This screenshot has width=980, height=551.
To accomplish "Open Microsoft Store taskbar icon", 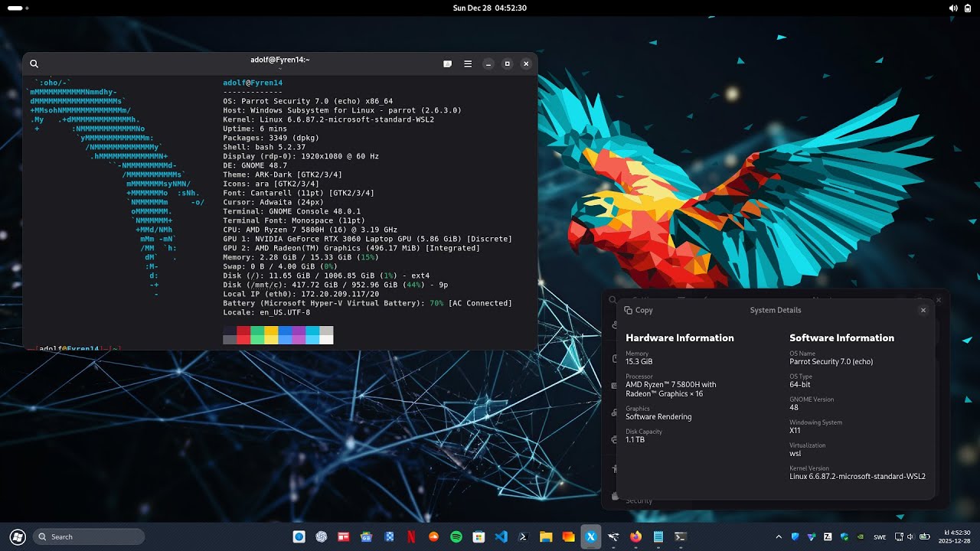I will [x=479, y=536].
